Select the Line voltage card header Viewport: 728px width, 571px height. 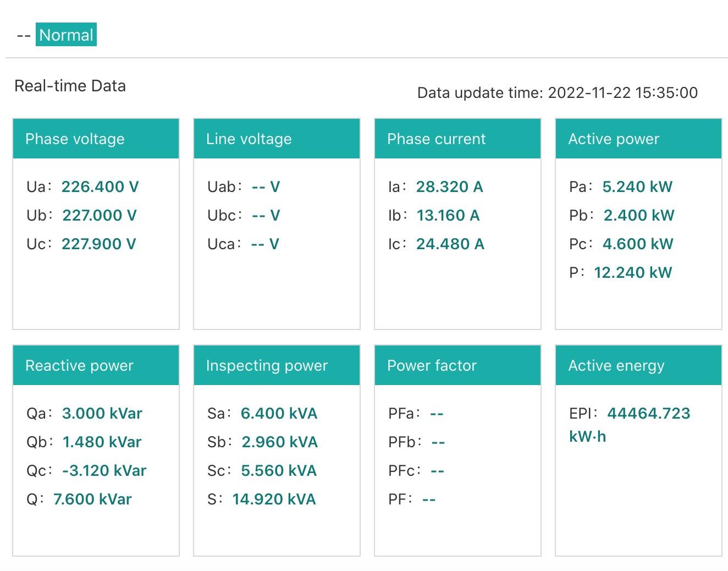[277, 139]
